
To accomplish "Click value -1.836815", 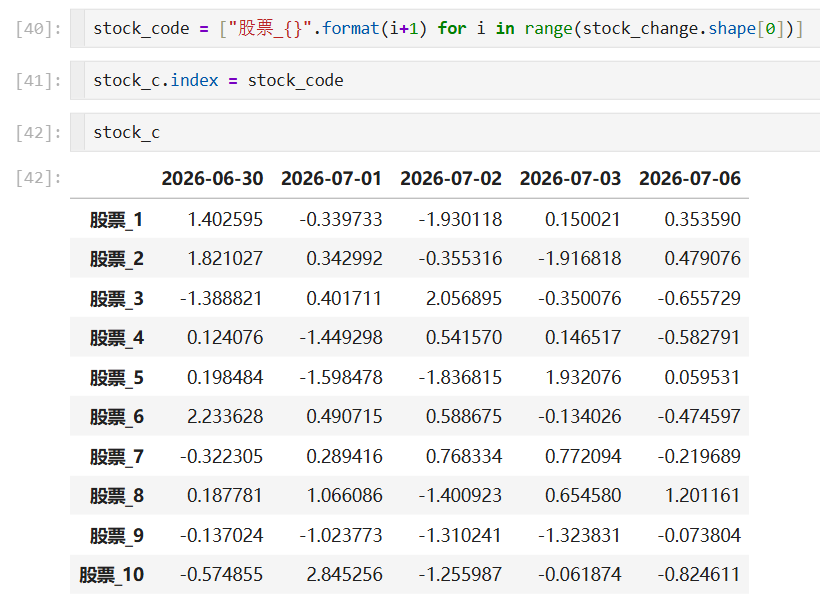I will tap(460, 377).
